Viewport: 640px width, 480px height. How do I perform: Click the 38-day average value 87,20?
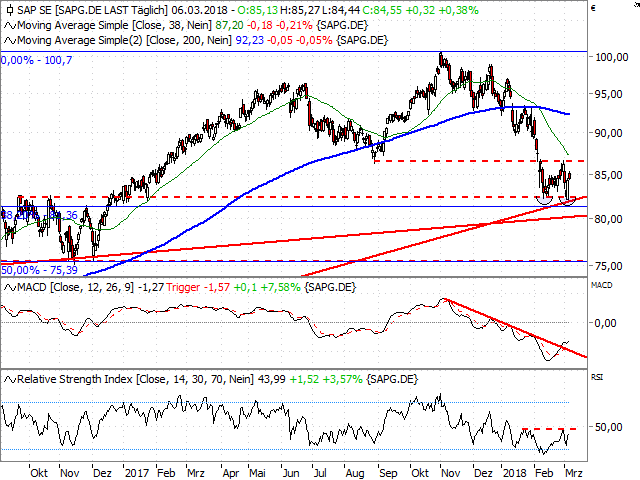tap(229, 25)
